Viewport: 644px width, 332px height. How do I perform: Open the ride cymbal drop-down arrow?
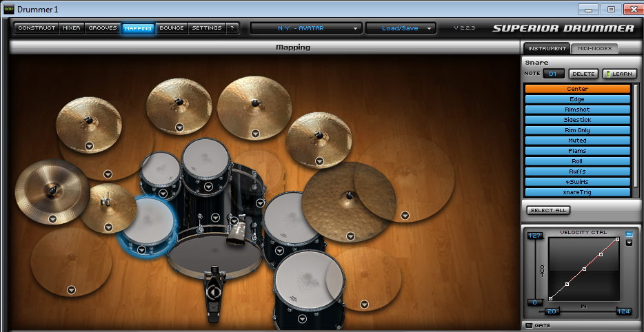[350, 236]
